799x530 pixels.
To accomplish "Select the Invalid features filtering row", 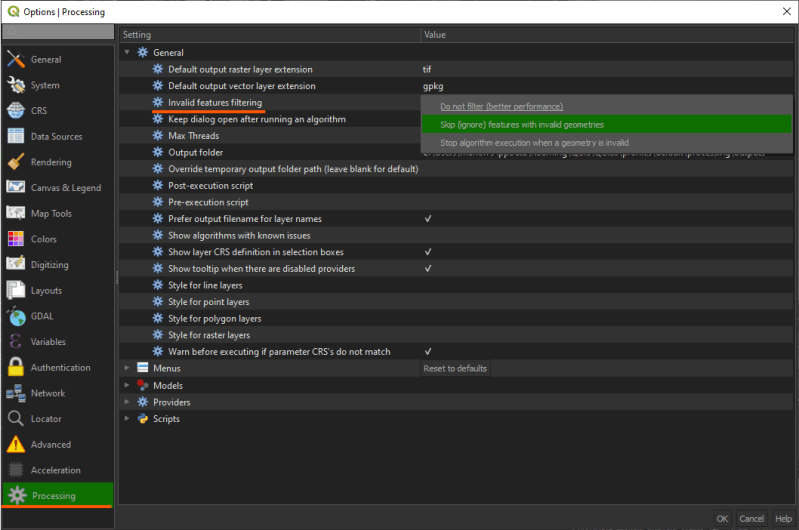I will (270, 102).
